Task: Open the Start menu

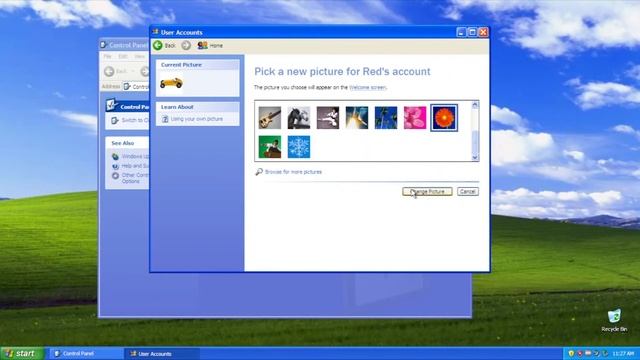Action: coord(22,353)
